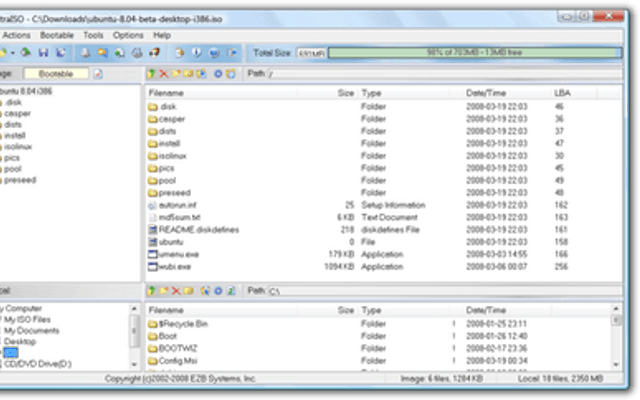Click the last icon in the image pane toolbar
Viewport: 640px width, 400px height.
231,73
